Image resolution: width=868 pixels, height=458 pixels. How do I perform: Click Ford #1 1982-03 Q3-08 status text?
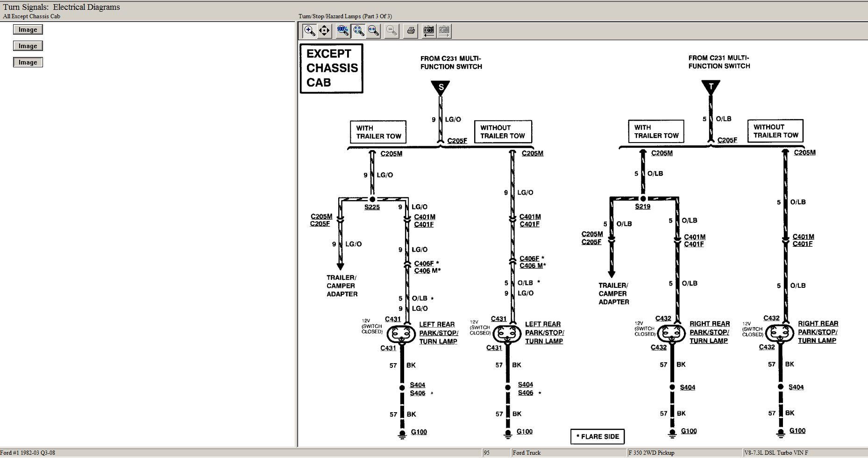[x=29, y=453]
